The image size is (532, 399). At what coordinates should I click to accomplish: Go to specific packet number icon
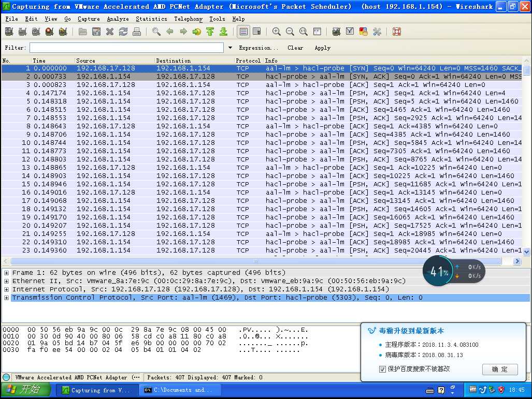[197, 32]
